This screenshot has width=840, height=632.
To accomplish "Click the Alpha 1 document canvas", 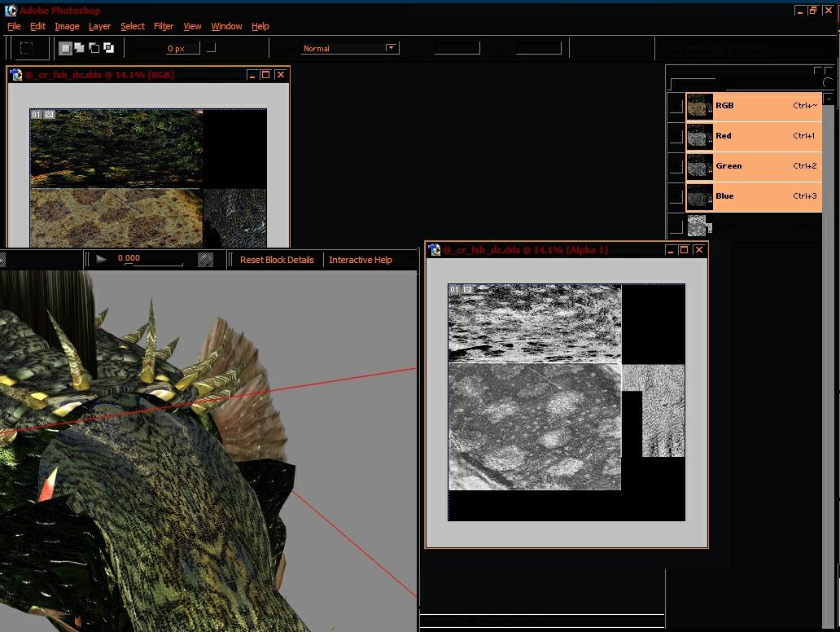I will click(x=567, y=402).
